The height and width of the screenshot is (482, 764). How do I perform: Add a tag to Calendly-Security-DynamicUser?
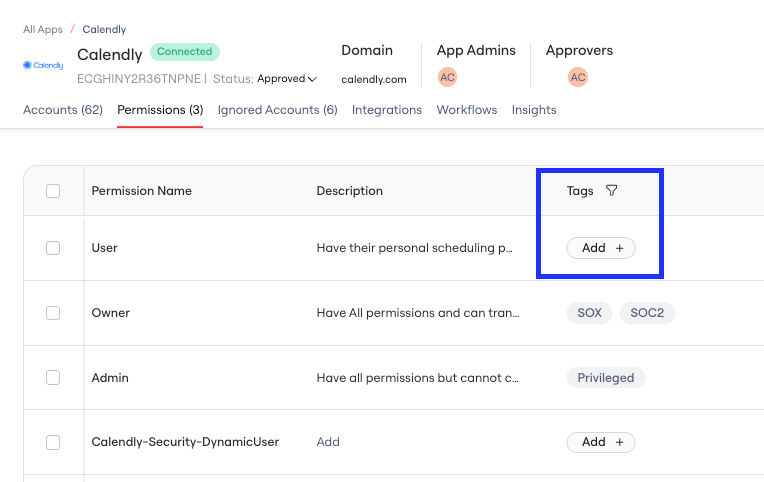[x=601, y=443]
